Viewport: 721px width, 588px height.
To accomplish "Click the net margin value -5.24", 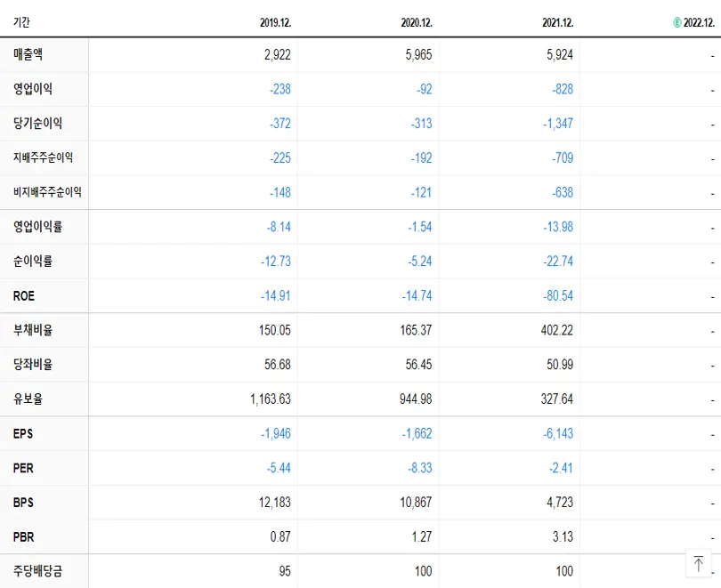I will (x=420, y=262).
